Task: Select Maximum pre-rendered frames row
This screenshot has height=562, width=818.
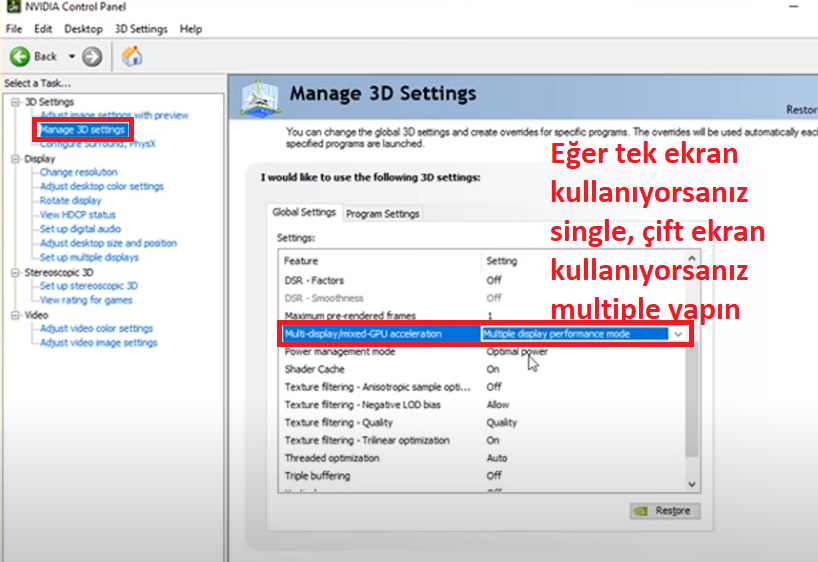Action: click(483, 316)
